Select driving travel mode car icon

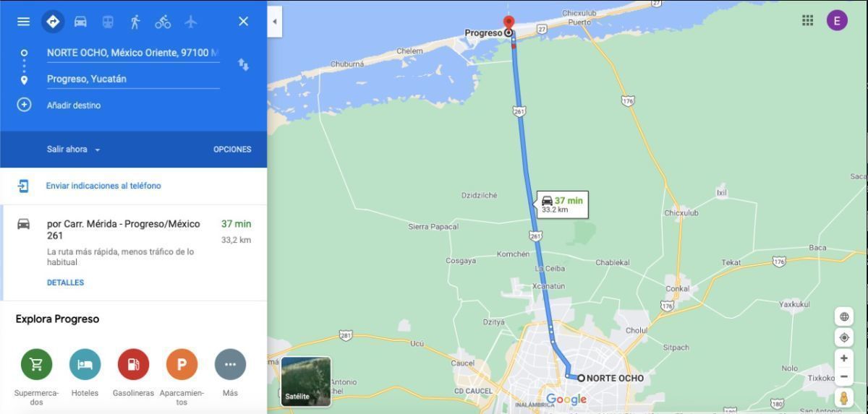pos(80,22)
